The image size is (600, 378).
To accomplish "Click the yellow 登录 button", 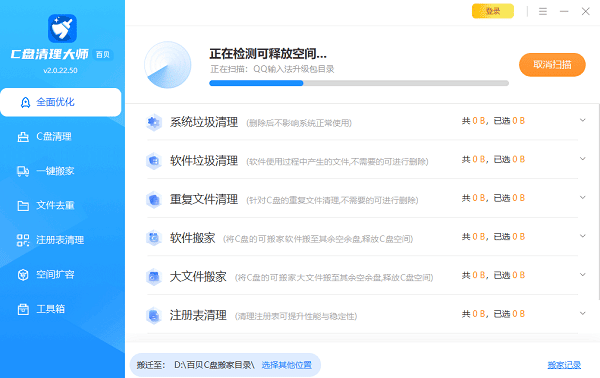I will [x=493, y=11].
